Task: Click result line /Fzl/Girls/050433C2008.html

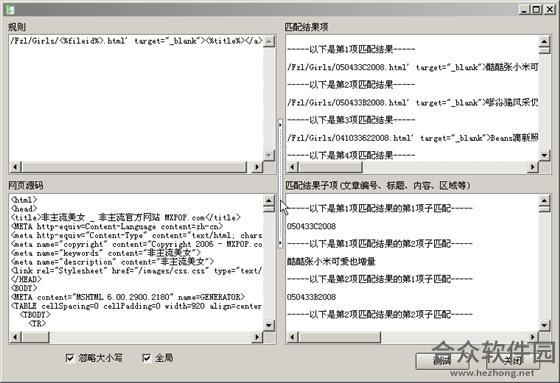Action: pyautogui.click(x=413, y=67)
